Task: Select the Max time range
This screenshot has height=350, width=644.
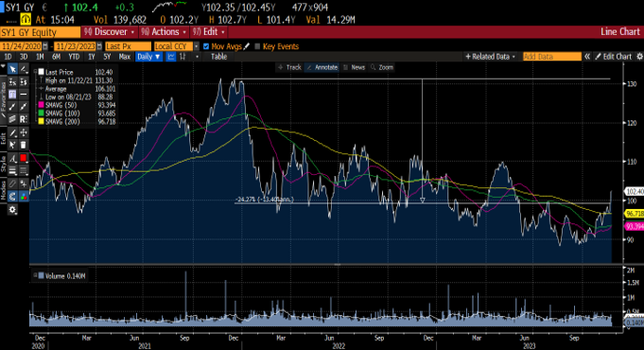Action: pyautogui.click(x=125, y=57)
